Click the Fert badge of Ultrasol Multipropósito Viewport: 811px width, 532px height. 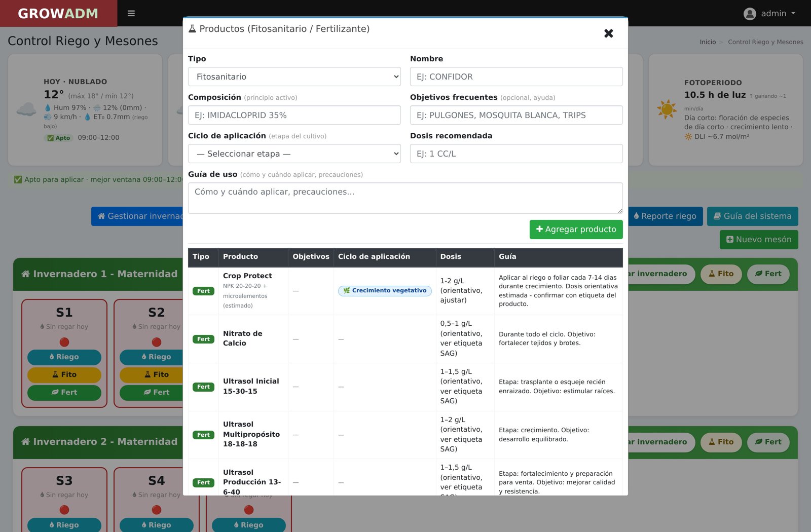tap(203, 435)
